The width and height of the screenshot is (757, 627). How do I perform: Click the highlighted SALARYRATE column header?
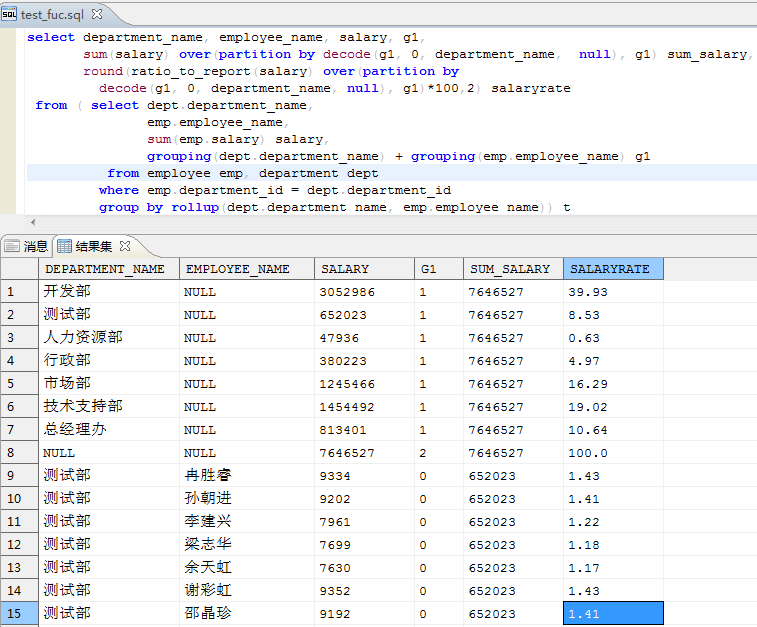(x=610, y=269)
